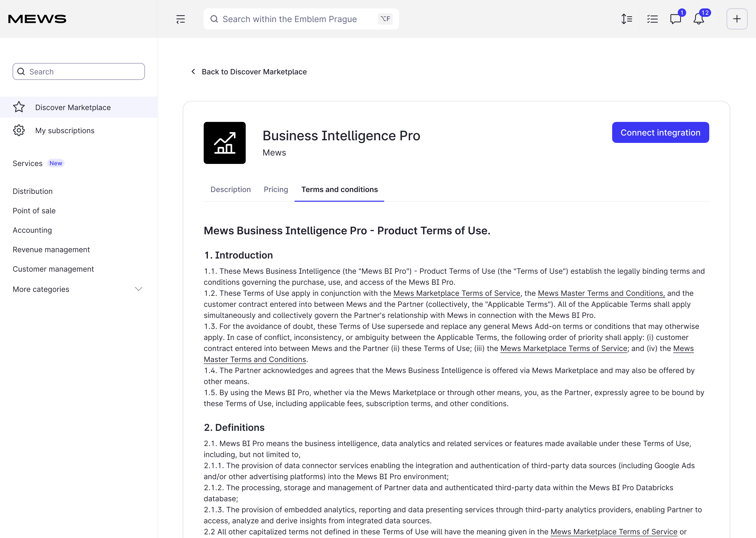Screen dimensions: 756x538
Task: Click the 1. Introduction heading
Action: click(x=238, y=255)
